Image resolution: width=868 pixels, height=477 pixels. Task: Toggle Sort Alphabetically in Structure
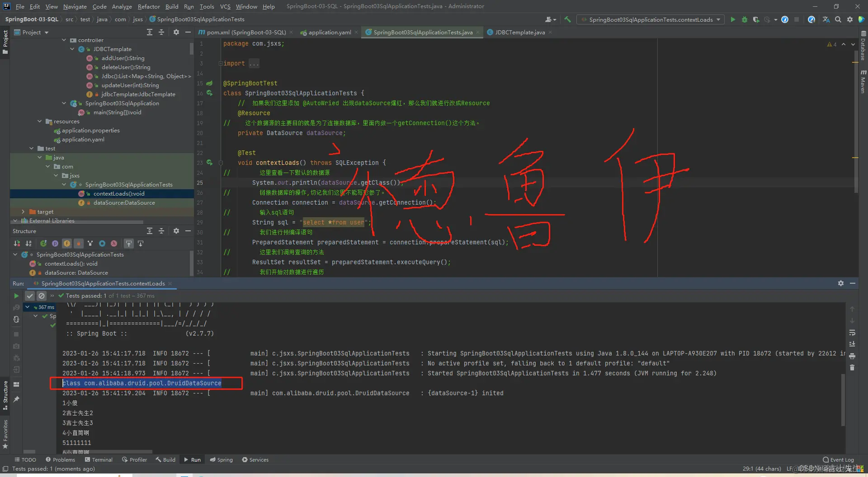28,243
